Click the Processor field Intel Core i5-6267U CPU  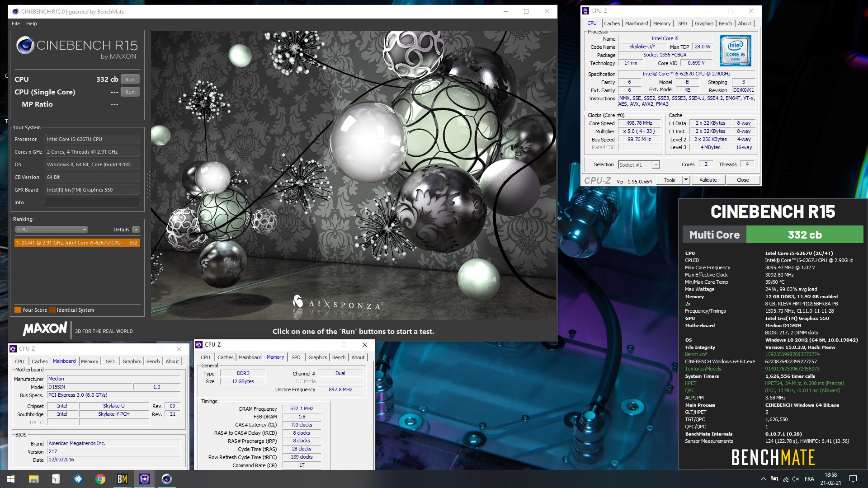click(x=92, y=139)
